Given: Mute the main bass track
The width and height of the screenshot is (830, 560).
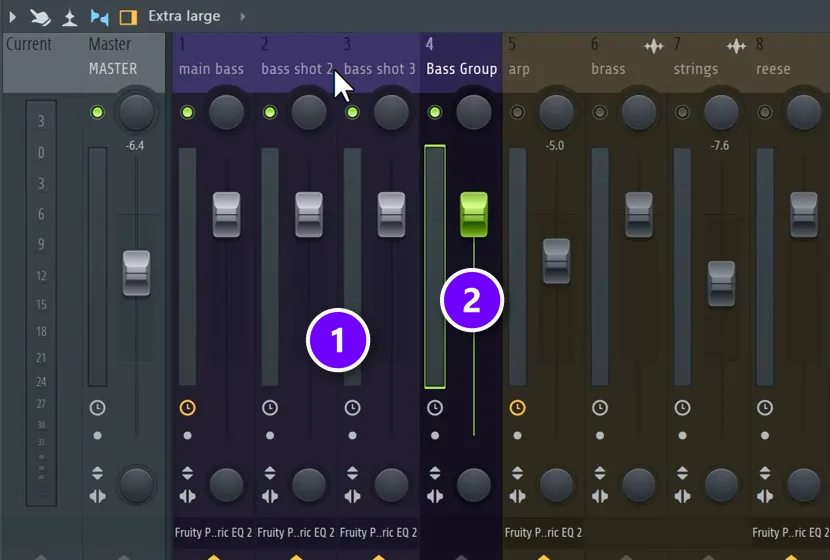Looking at the screenshot, I should pos(187,112).
